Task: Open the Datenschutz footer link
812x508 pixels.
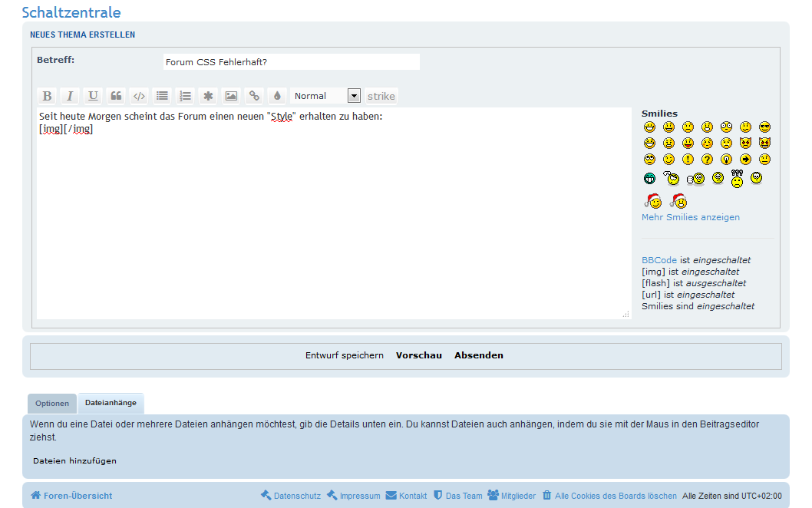Action: (291, 496)
